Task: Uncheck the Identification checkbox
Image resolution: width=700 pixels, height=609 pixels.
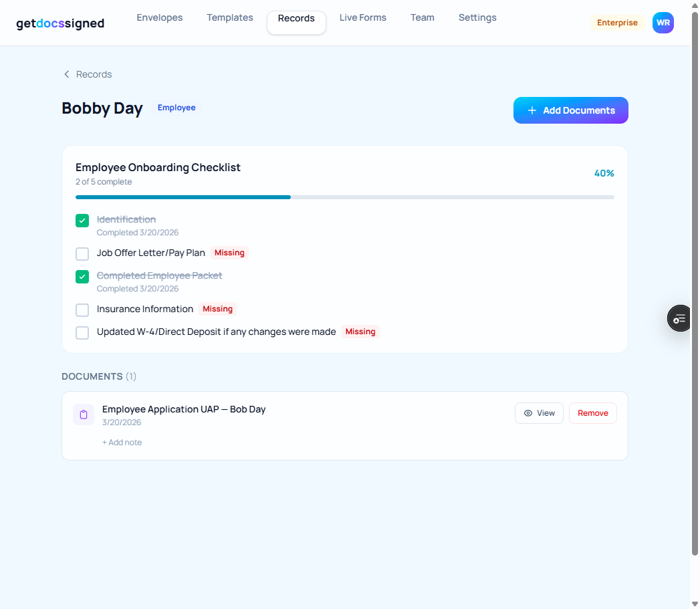Action: tap(82, 221)
